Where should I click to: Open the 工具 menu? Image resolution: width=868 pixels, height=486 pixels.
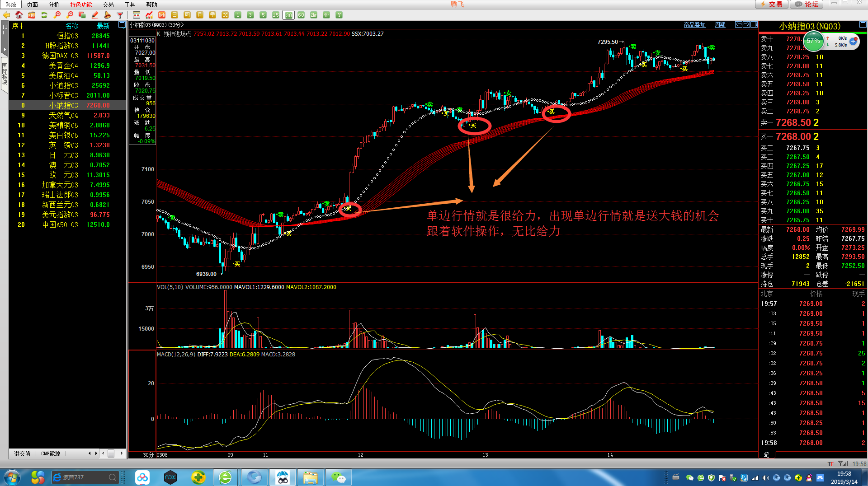pos(130,5)
